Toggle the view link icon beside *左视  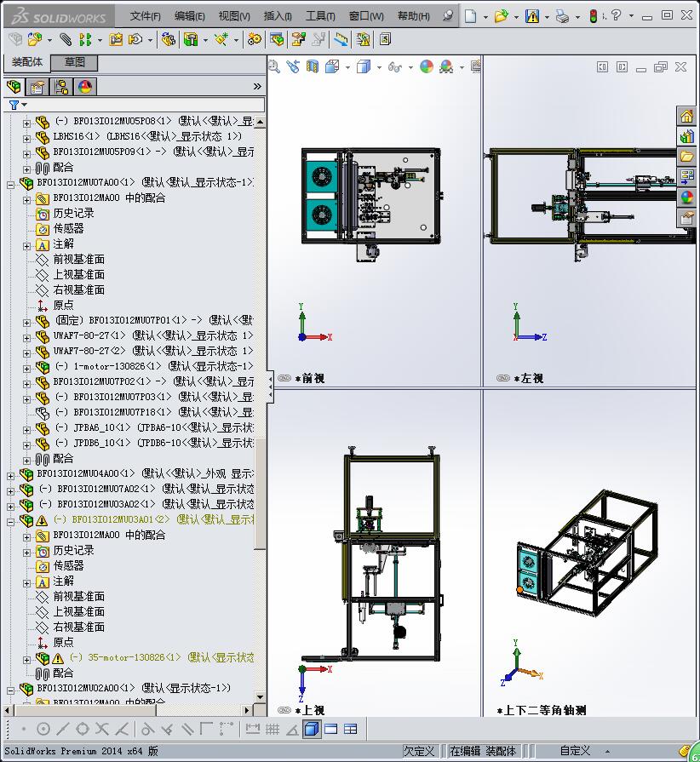pos(503,378)
